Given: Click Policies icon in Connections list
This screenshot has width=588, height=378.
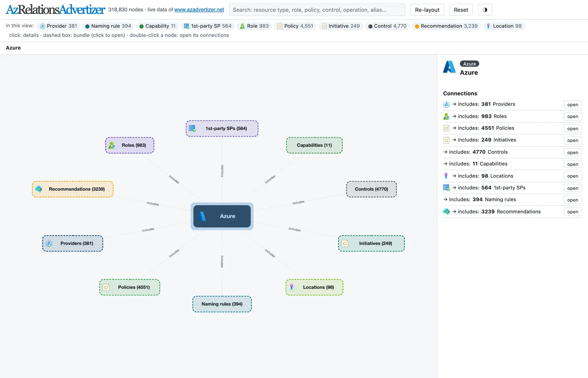Looking at the screenshot, I should (446, 128).
